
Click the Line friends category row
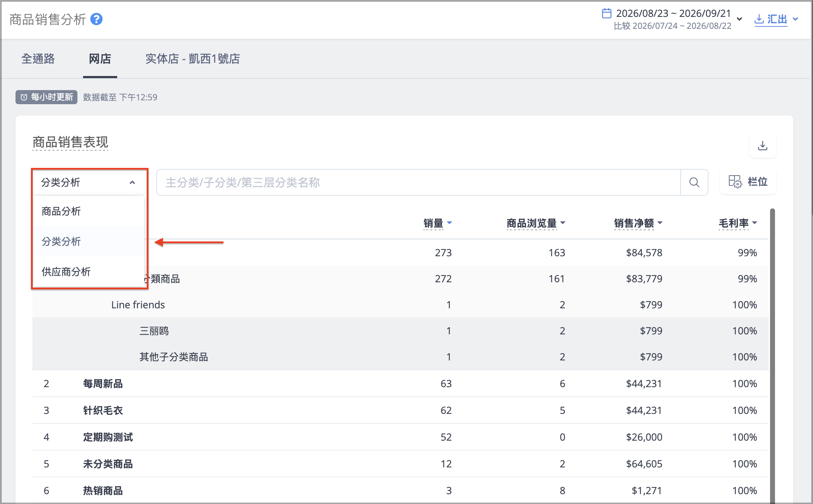tap(401, 305)
